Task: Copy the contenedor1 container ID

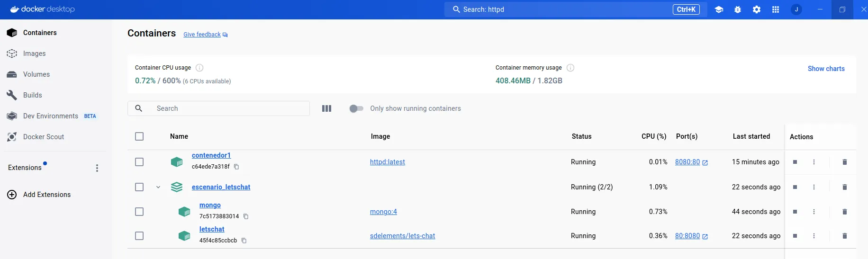Action: point(236,167)
